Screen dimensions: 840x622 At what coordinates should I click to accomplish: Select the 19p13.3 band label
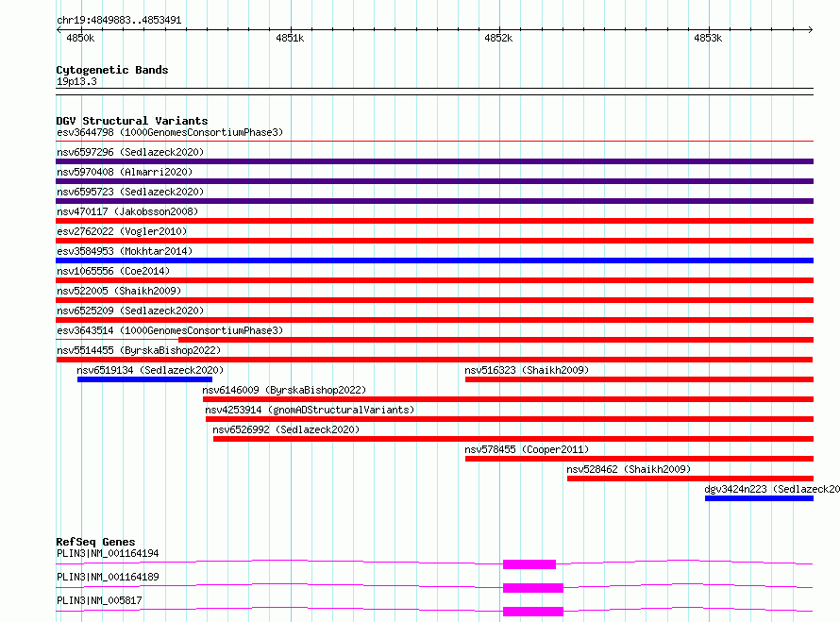click(76, 81)
